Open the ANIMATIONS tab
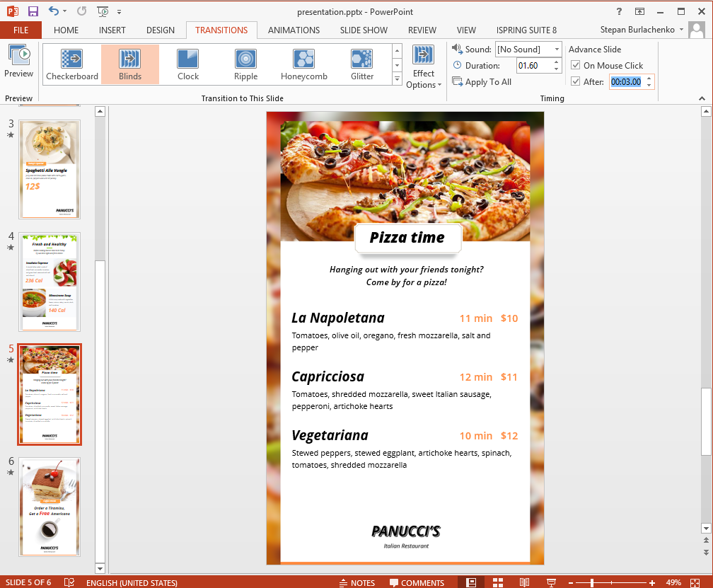Viewport: 713px width, 588px height. tap(294, 30)
